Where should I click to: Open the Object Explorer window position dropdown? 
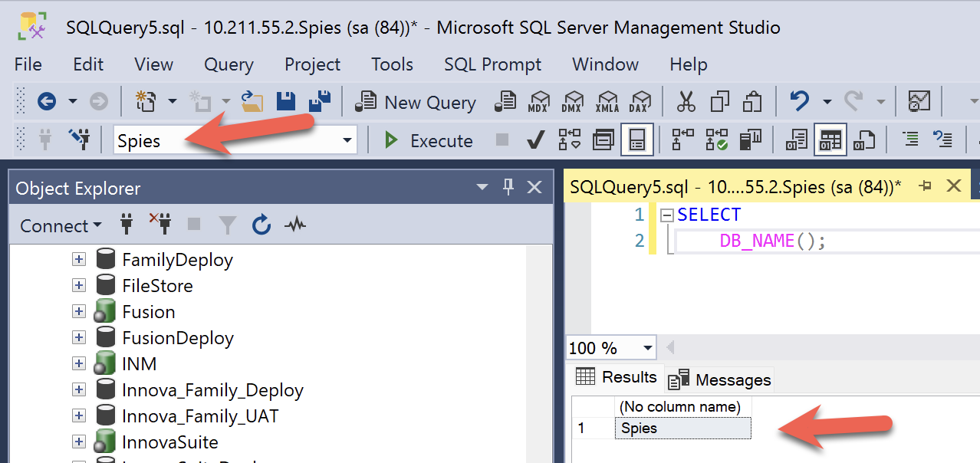[x=482, y=187]
